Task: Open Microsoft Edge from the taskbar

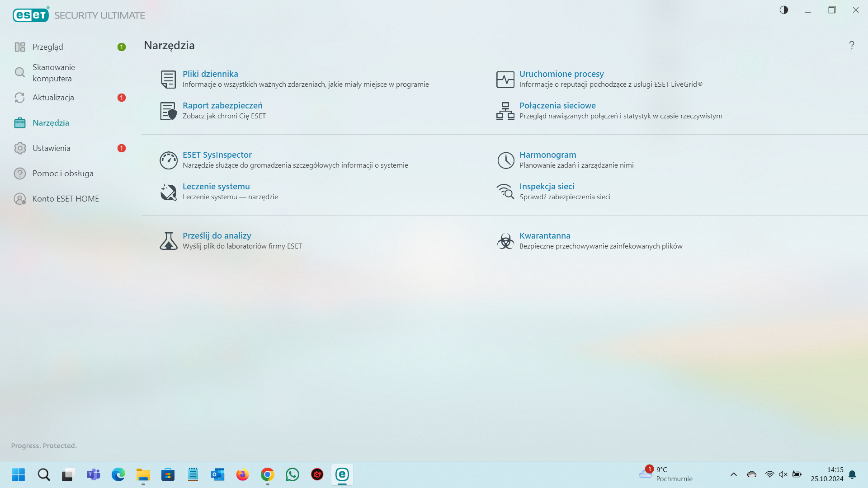Action: click(x=118, y=474)
